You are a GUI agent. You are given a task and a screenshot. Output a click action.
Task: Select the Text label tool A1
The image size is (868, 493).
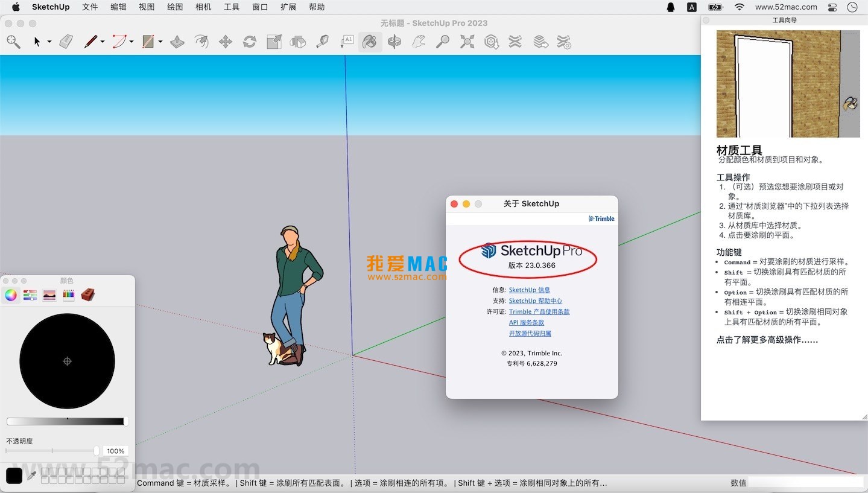pos(347,42)
